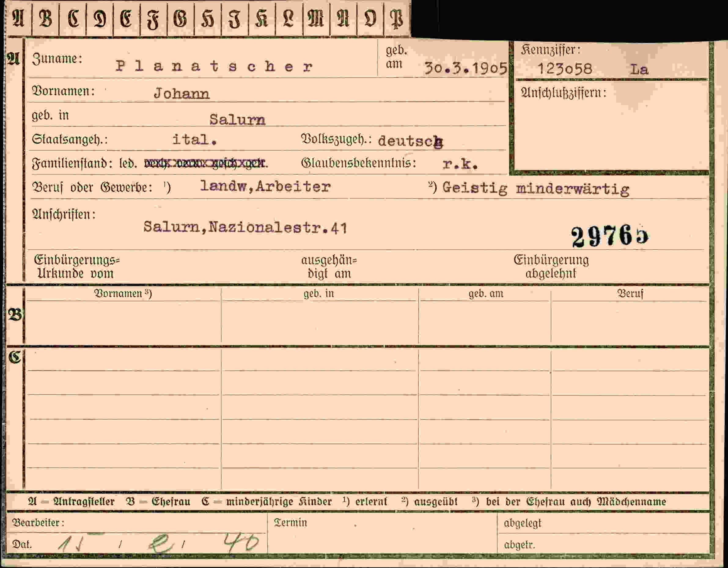The height and width of the screenshot is (568, 728).
Task: Click birthplace 'Salurn' in geb. in row
Action: click(x=237, y=120)
